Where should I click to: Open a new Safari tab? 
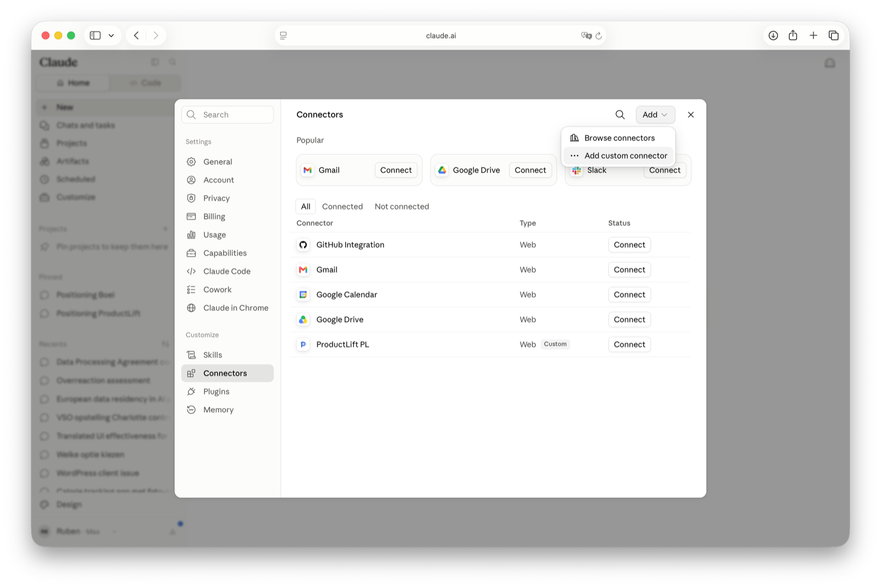[x=813, y=35]
